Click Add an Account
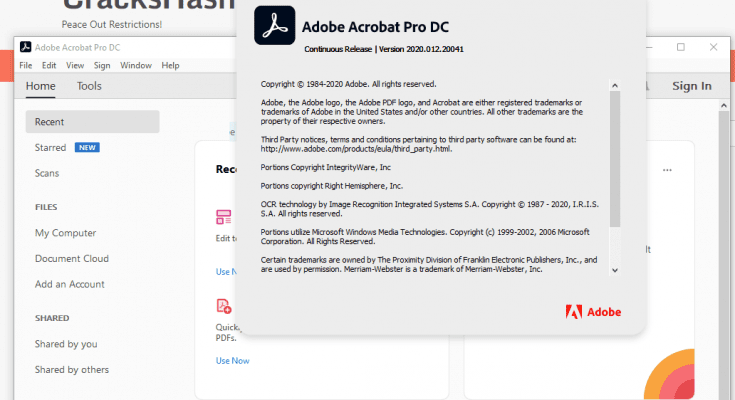Viewport: 735px width, 400px height. (x=69, y=284)
